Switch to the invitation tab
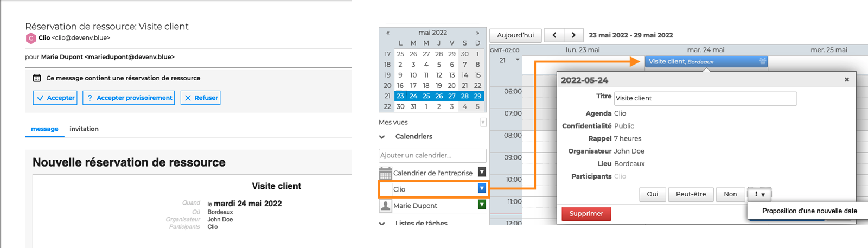The image size is (868, 248). pos(84,129)
